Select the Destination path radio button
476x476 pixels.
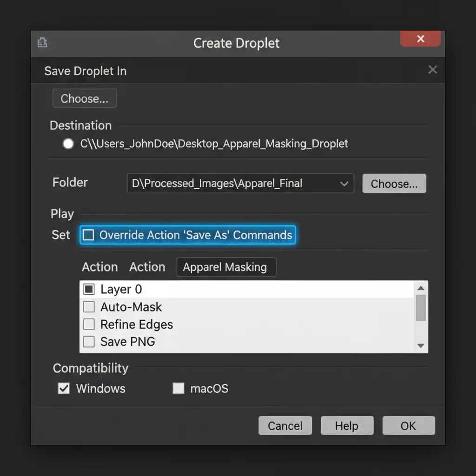pyautogui.click(x=68, y=144)
